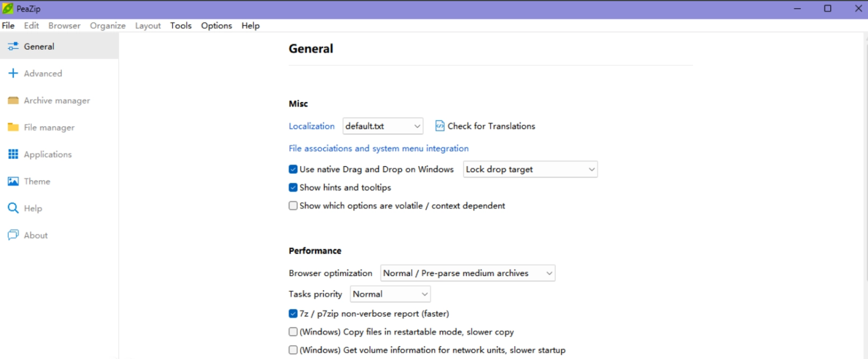Open File associations and system menu integration
The image size is (868, 359).
click(x=379, y=148)
